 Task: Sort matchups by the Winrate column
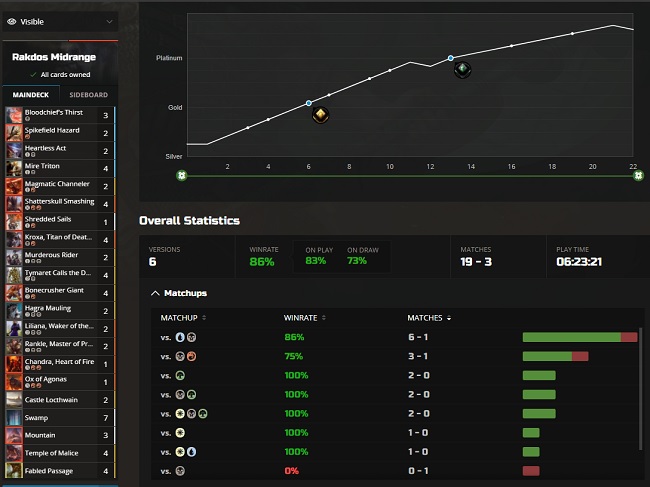[x=304, y=318]
